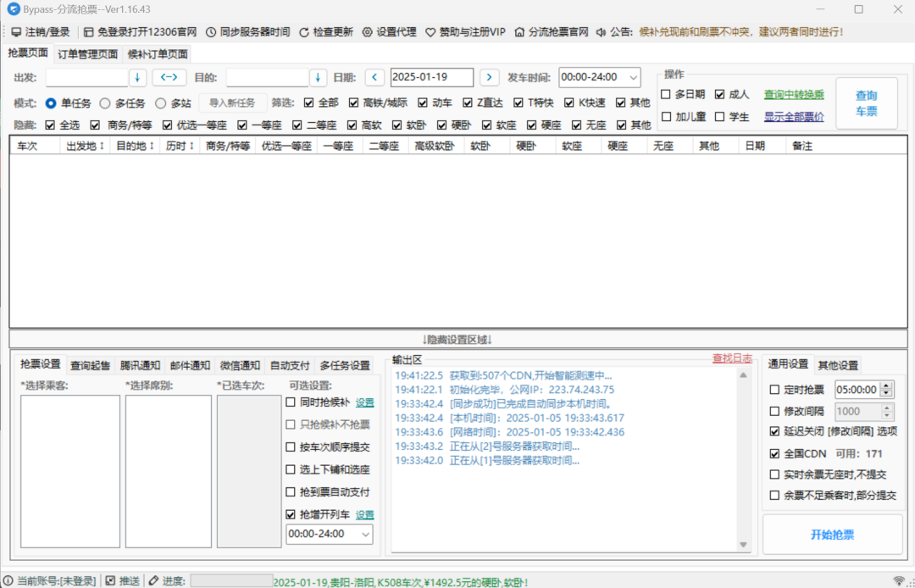Open the 发车时间 time range dropdown
This screenshot has width=915, height=588.
click(x=634, y=77)
